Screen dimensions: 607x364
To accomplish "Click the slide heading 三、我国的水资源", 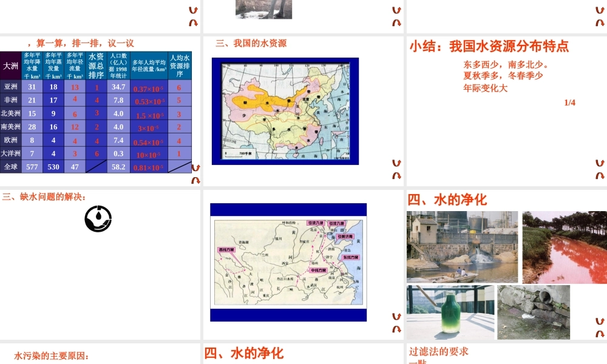I will pyautogui.click(x=251, y=43).
